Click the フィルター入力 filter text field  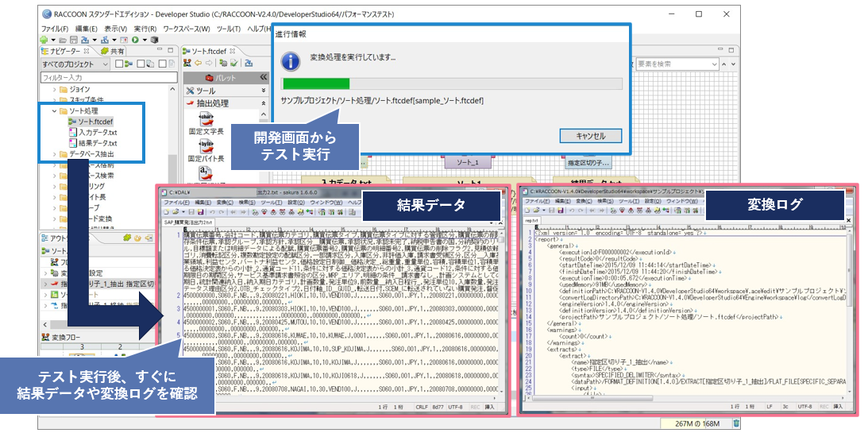pyautogui.click(x=103, y=77)
